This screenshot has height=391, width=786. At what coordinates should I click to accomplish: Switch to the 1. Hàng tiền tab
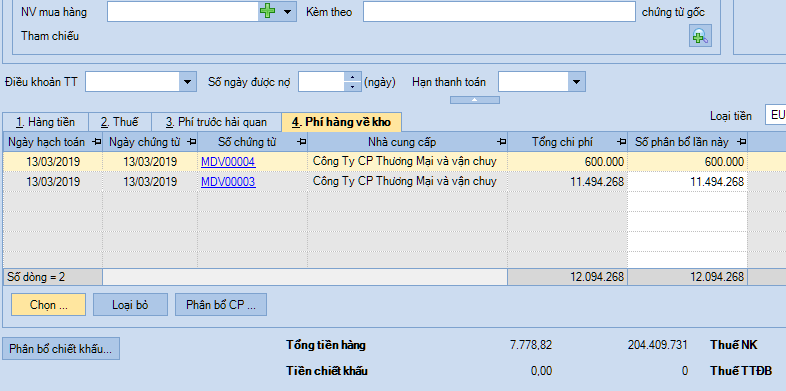click(45, 122)
